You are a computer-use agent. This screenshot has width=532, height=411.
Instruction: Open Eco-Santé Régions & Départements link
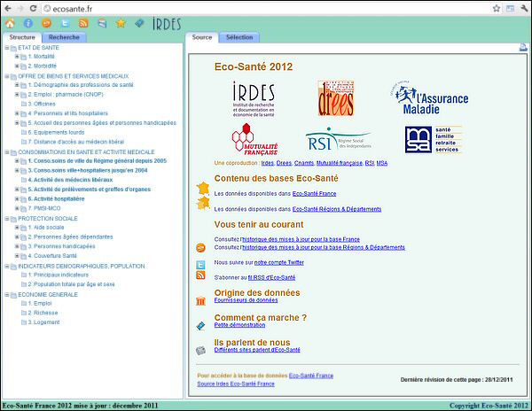click(x=337, y=209)
